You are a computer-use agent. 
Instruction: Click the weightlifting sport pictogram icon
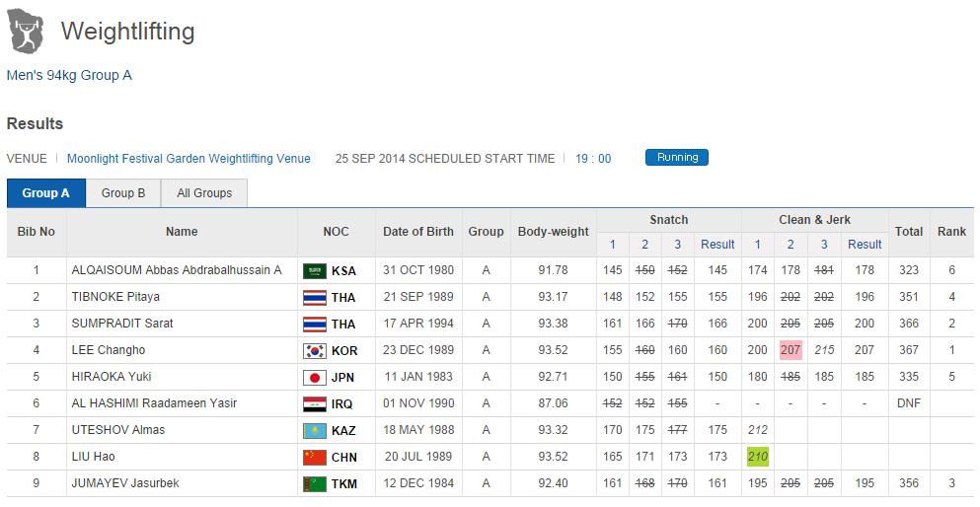click(x=26, y=32)
